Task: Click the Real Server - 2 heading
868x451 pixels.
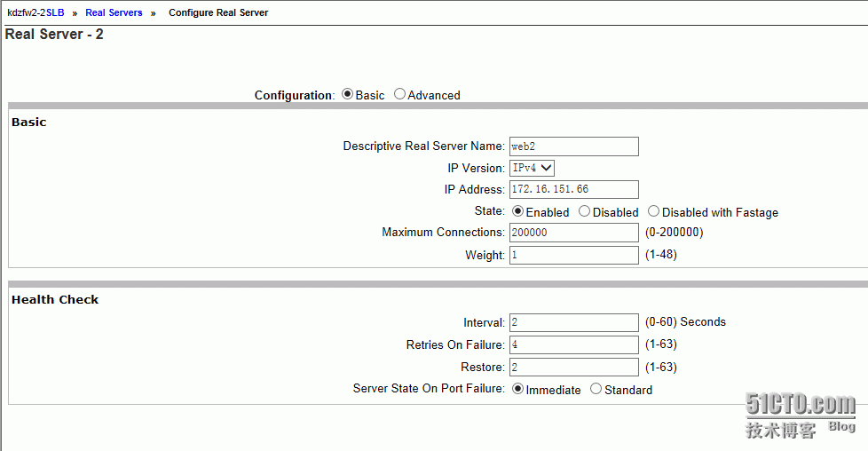Action: click(x=54, y=35)
